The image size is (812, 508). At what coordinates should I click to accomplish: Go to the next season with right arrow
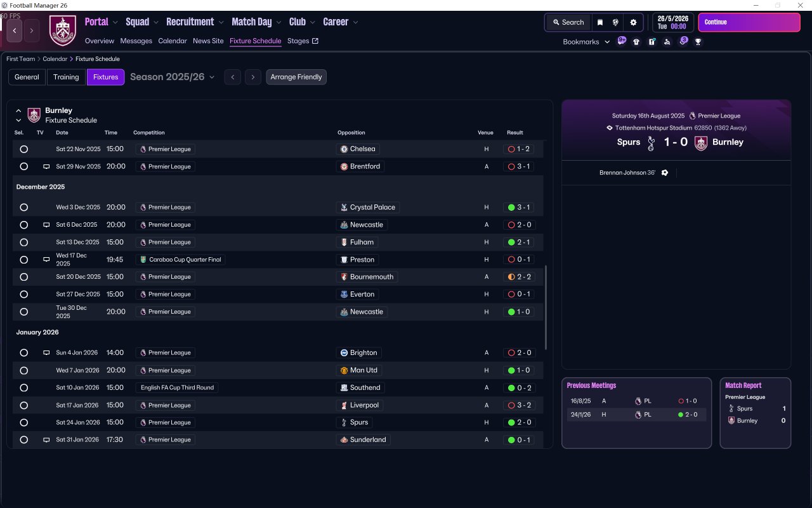(253, 77)
